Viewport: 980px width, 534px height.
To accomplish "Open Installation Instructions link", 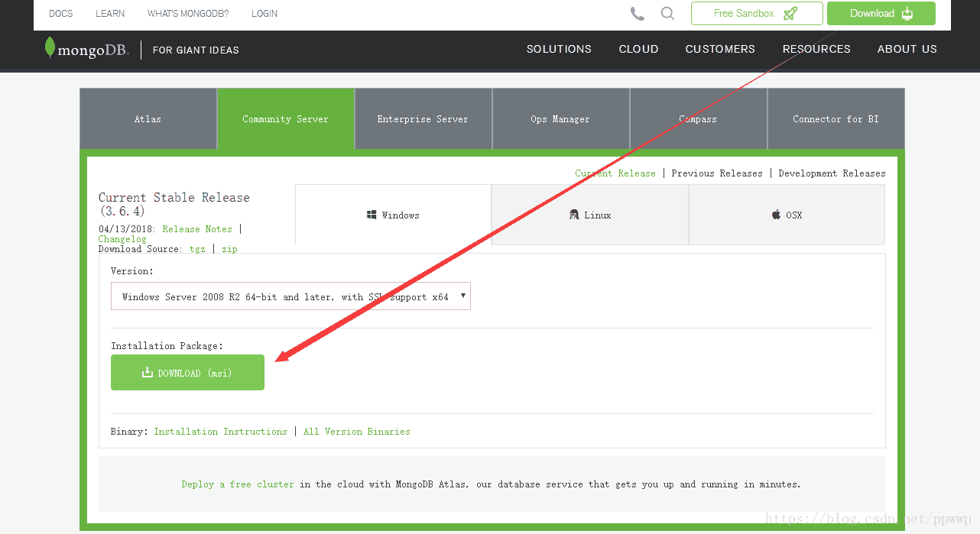I will 220,432.
